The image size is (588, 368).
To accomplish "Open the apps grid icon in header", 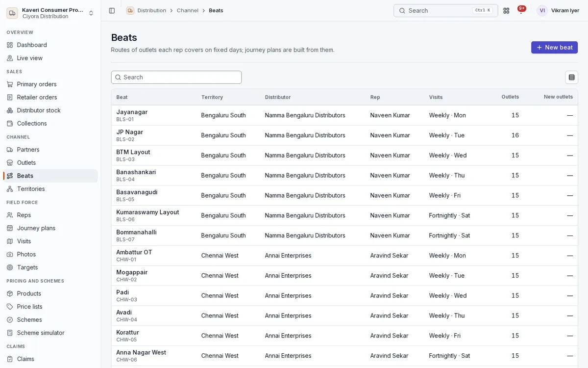I will pos(506,10).
